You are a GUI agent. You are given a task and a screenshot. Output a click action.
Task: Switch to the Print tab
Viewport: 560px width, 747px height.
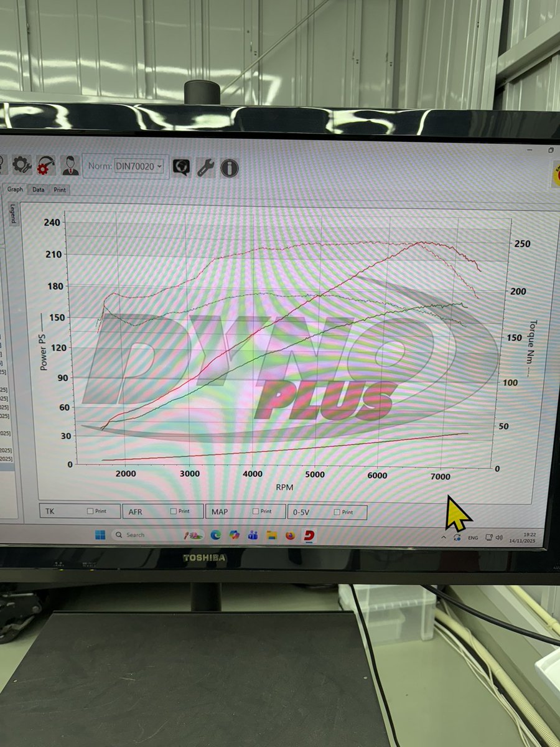[x=59, y=190]
